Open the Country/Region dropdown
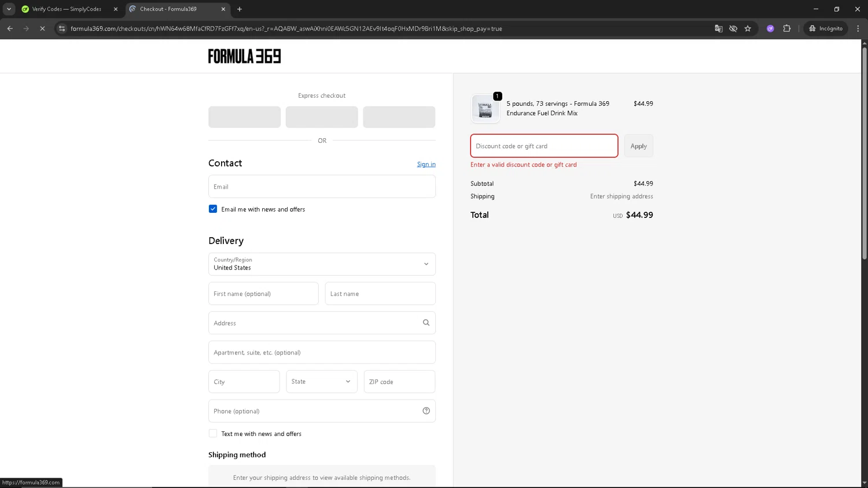This screenshot has width=868, height=488. [322, 264]
